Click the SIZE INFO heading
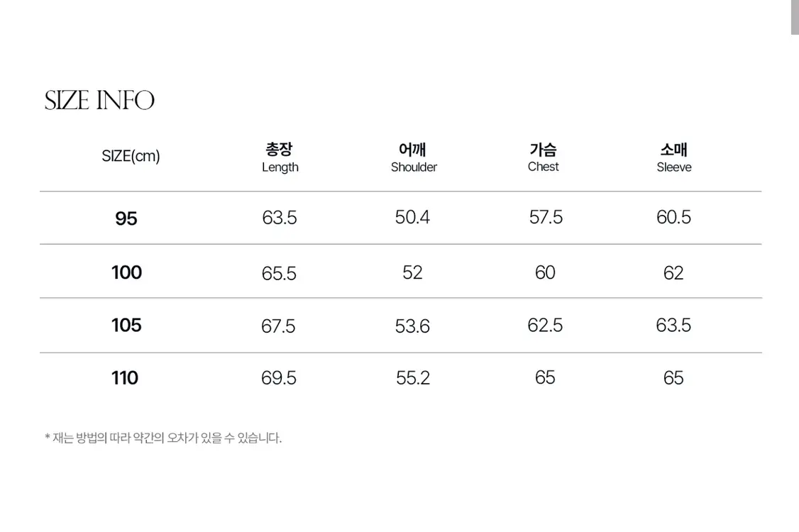Viewport: 799px width, 532px height. coord(99,100)
